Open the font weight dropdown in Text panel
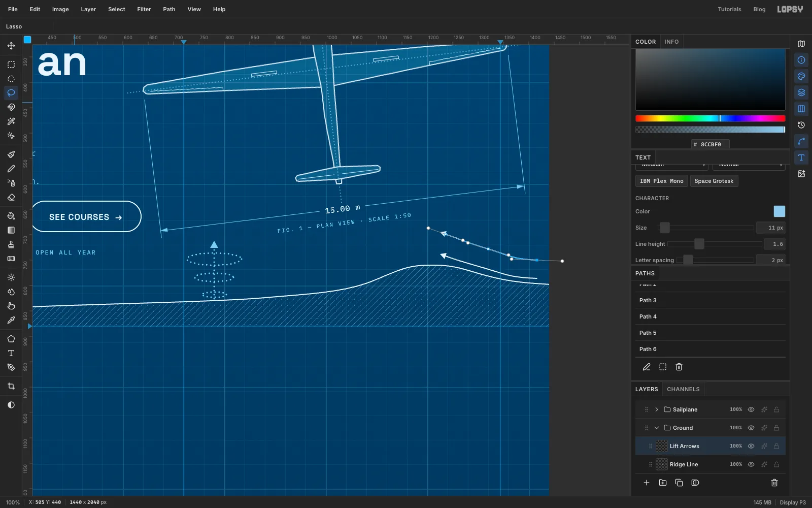The width and height of the screenshot is (812, 508). tap(671, 166)
